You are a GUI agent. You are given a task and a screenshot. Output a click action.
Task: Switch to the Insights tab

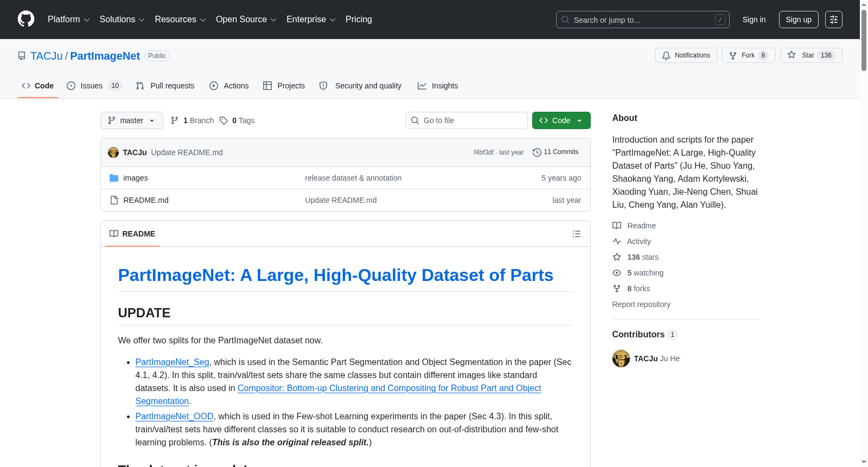click(438, 86)
